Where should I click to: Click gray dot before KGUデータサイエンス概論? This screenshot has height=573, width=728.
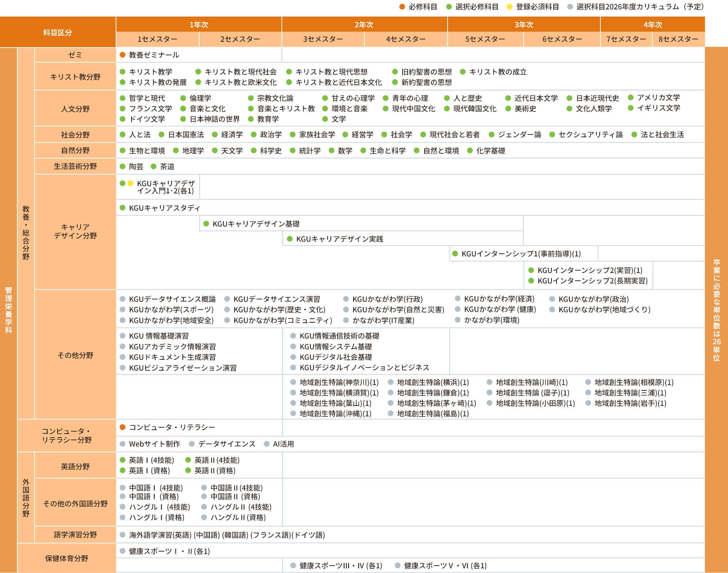[123, 299]
